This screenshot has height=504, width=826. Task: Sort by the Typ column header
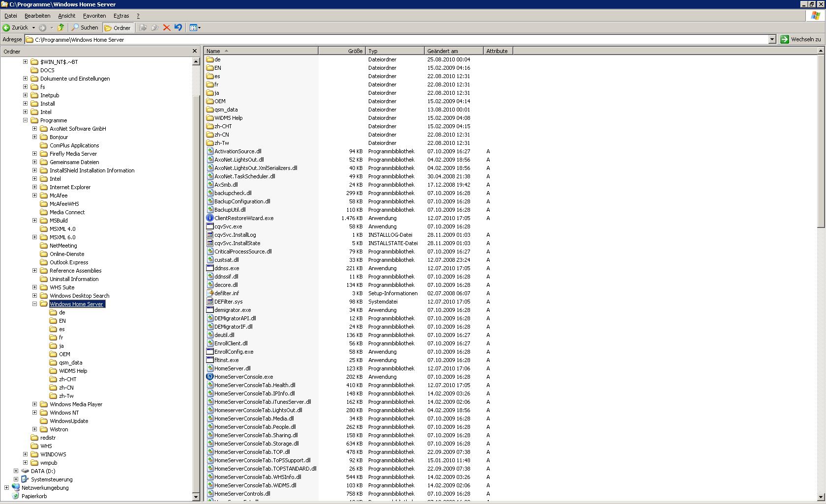(x=395, y=51)
